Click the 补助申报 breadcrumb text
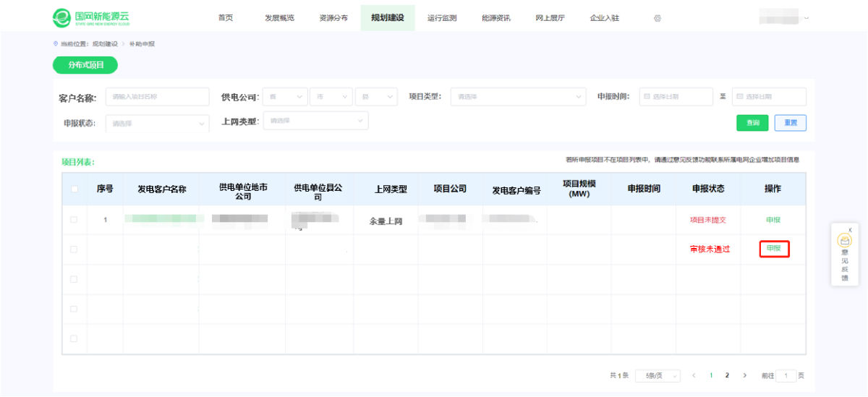Viewport: 868px width, 397px height. pyautogui.click(x=142, y=44)
